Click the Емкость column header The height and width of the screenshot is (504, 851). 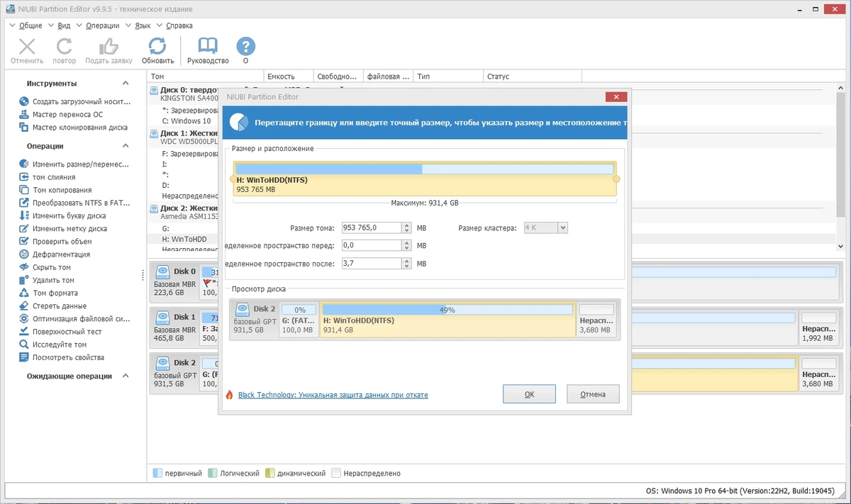pos(289,77)
